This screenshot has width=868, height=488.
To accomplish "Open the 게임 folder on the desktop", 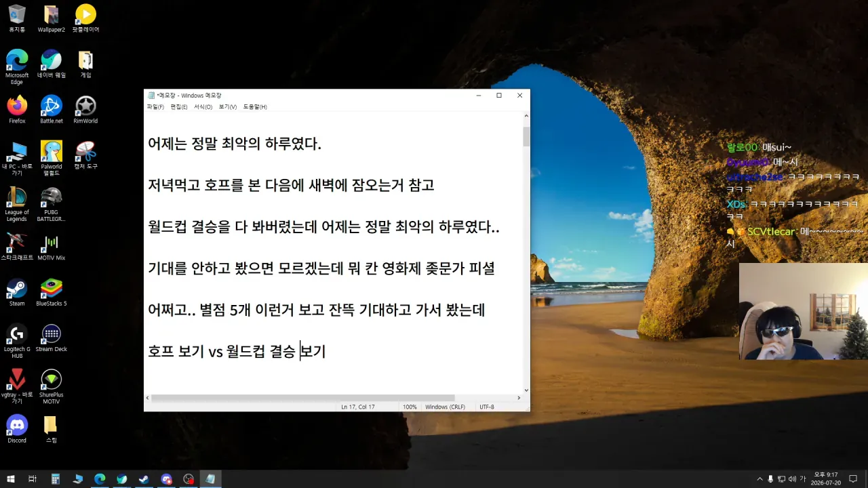I will coord(85,64).
